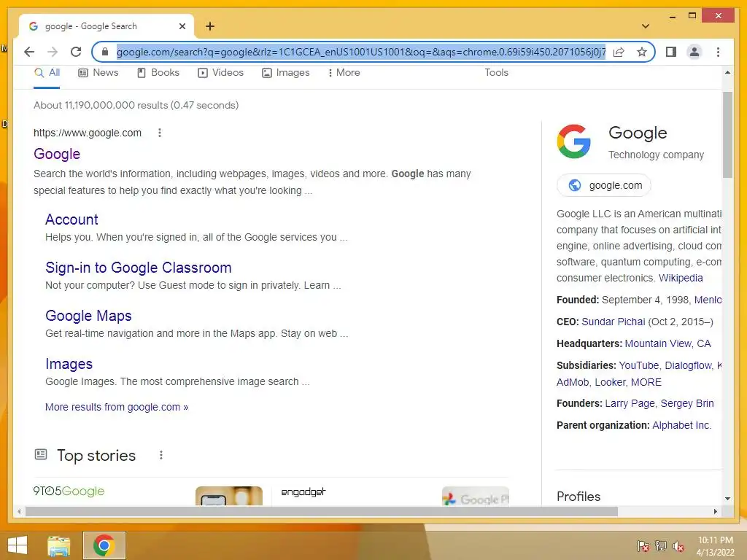Click the vertical scrollbar down arrow
The image size is (747, 560).
[727, 499]
